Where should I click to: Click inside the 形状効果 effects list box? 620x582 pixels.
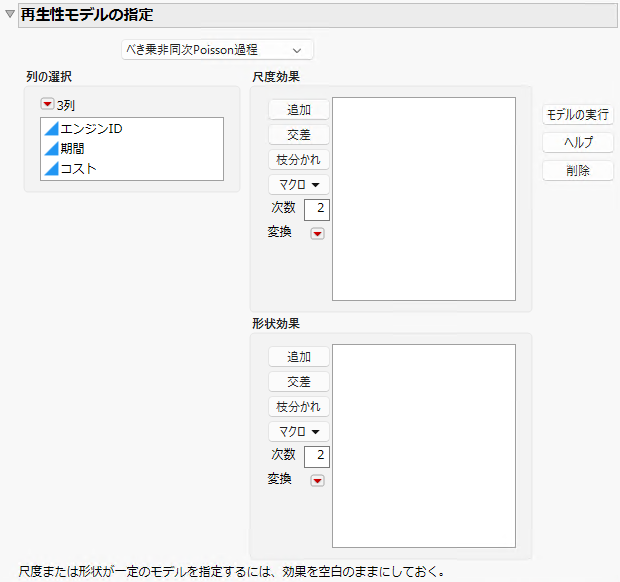(x=424, y=446)
